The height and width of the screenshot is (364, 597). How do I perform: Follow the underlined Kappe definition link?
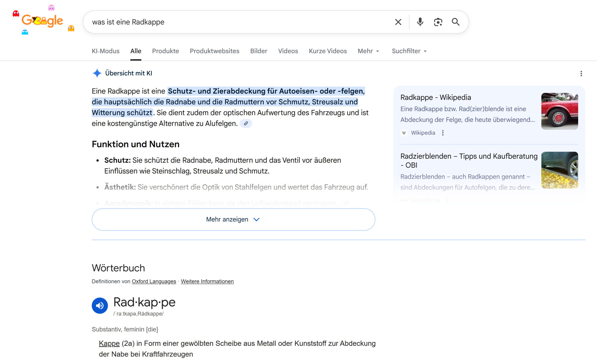[109, 343]
